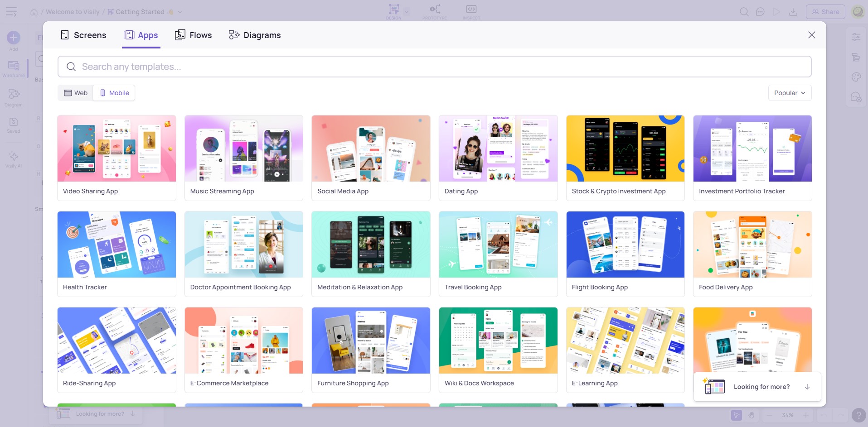Click the download export icon
868x427 pixels.
click(793, 12)
